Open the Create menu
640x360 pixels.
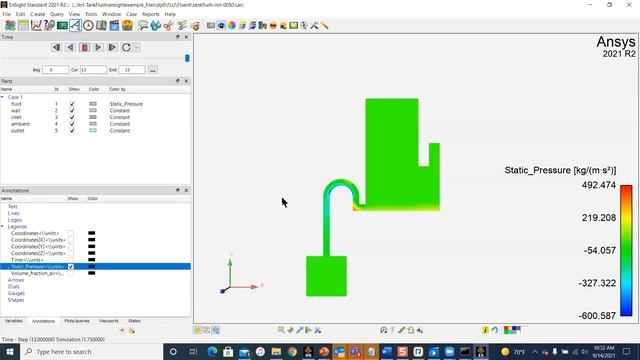(37, 14)
